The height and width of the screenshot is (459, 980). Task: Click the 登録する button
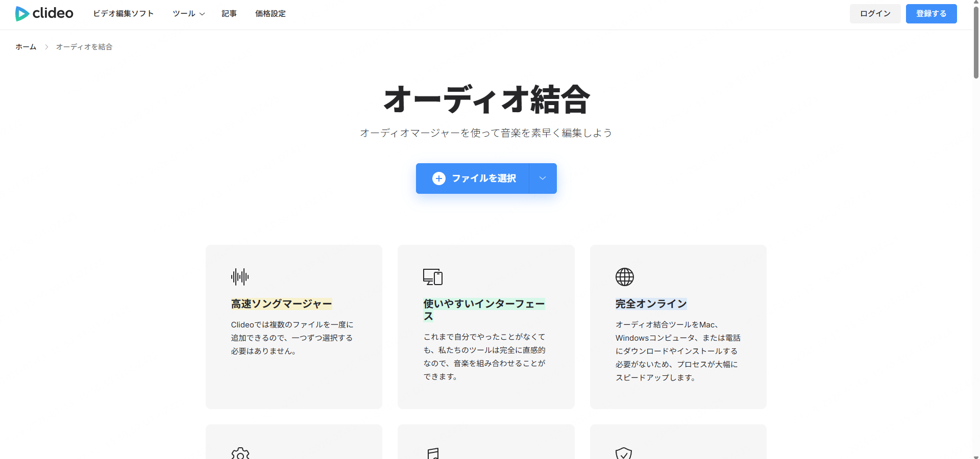(932, 14)
